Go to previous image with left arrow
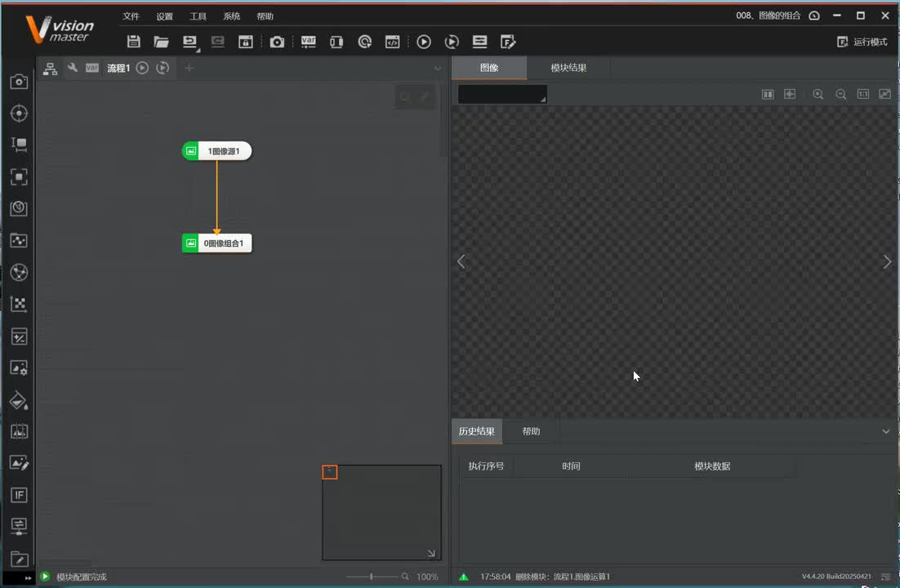Viewport: 900px width, 588px height. pos(461,262)
